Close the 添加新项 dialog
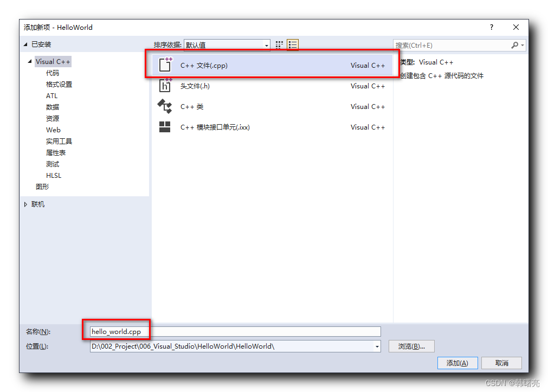Image resolution: width=548 pixels, height=392 pixels. click(x=516, y=27)
